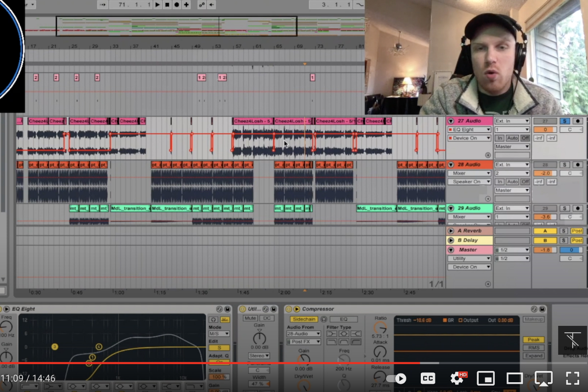Click the Compressor Expand button
The image size is (588, 392).
[534, 356]
